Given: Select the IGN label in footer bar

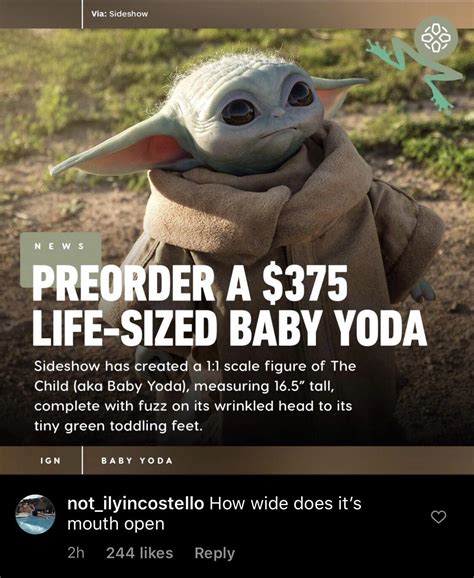Looking at the screenshot, I should tap(50, 461).
